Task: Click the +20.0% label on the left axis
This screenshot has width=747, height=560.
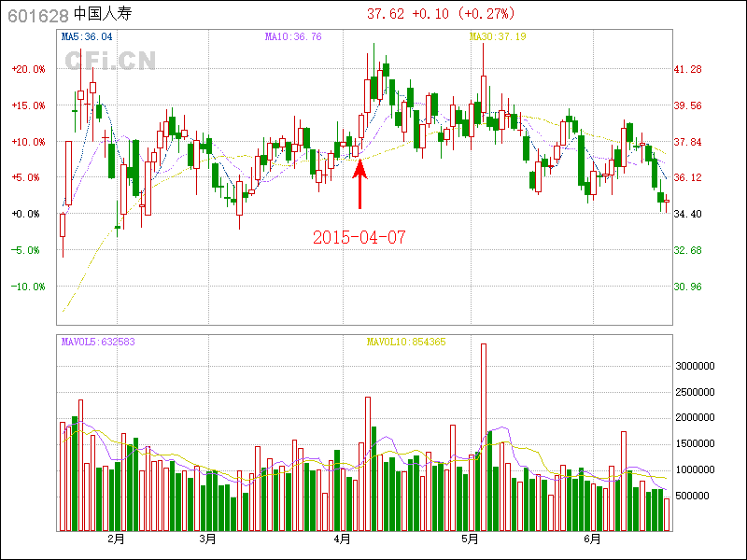Action: pyautogui.click(x=28, y=69)
